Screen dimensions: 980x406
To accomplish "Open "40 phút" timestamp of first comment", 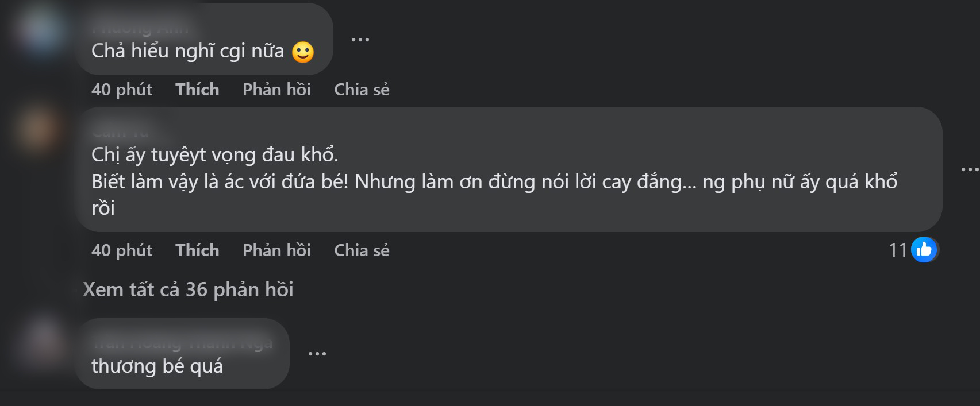I will click(122, 90).
